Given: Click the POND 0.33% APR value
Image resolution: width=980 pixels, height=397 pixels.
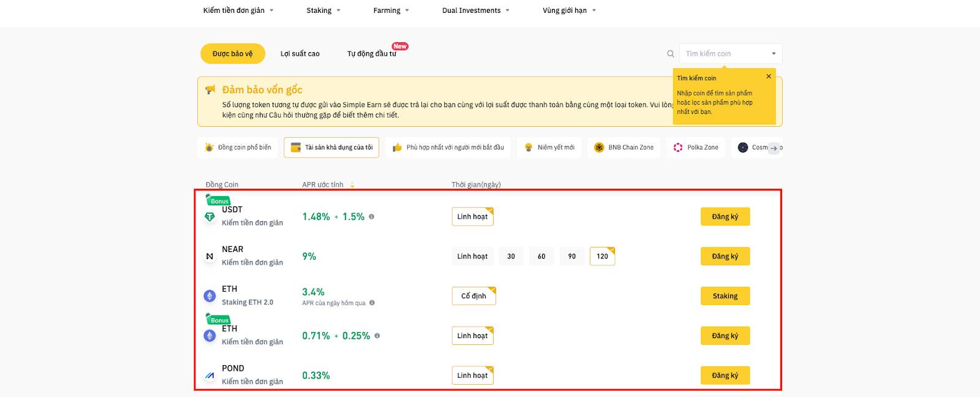Looking at the screenshot, I should (x=316, y=376).
